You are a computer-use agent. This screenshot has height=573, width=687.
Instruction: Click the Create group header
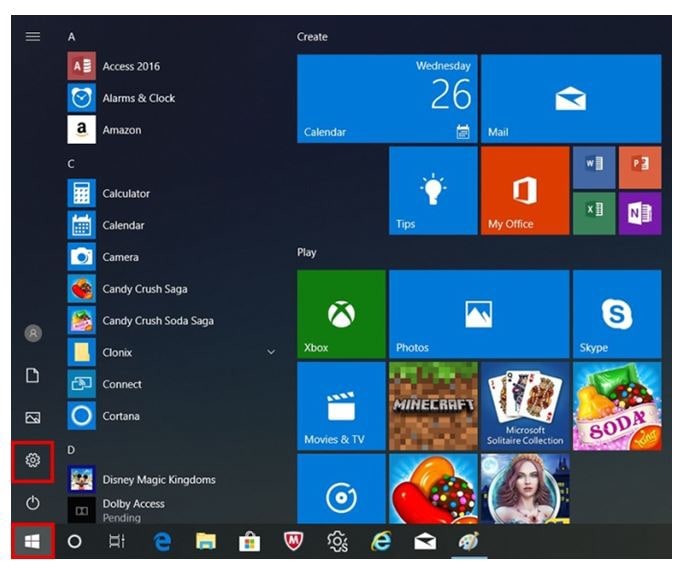pos(312,37)
